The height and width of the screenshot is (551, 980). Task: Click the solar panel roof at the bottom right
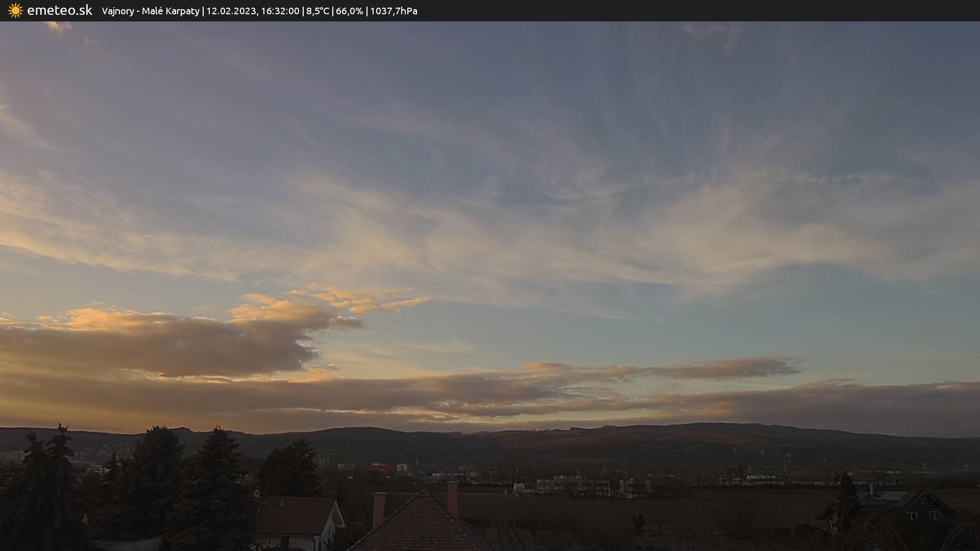(893, 495)
